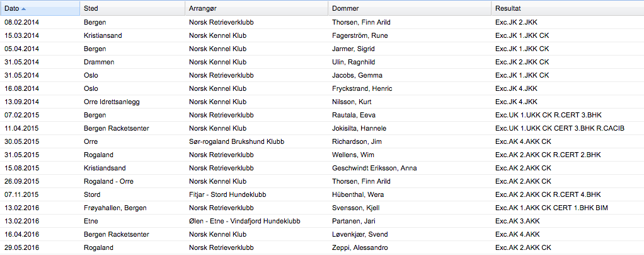Click Rogaland - Orre location cell
644x255 pixels.
click(108, 181)
